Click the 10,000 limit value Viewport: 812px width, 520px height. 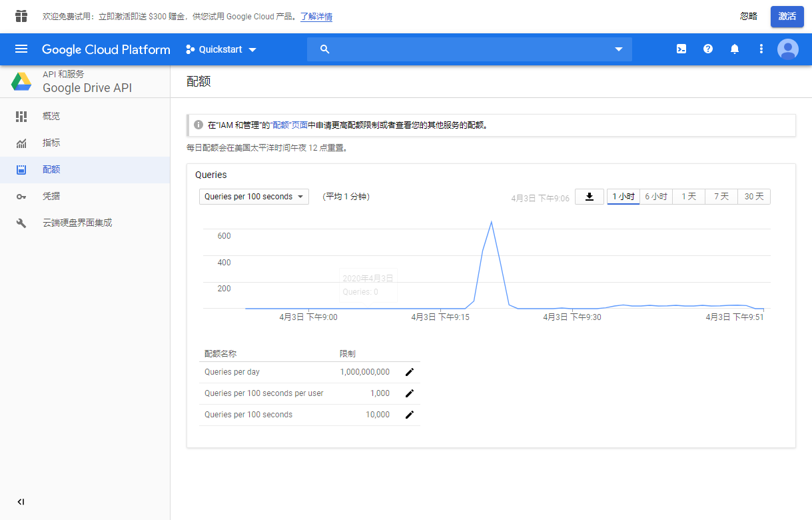[378, 415]
